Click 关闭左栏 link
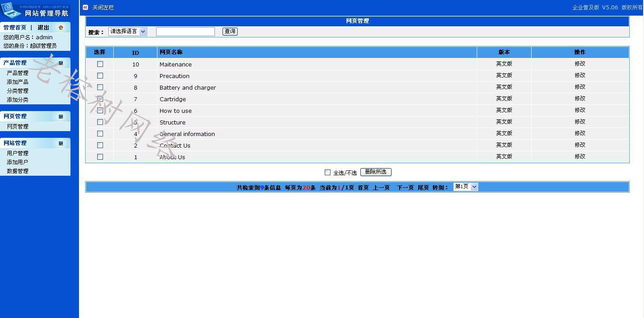 pos(103,8)
